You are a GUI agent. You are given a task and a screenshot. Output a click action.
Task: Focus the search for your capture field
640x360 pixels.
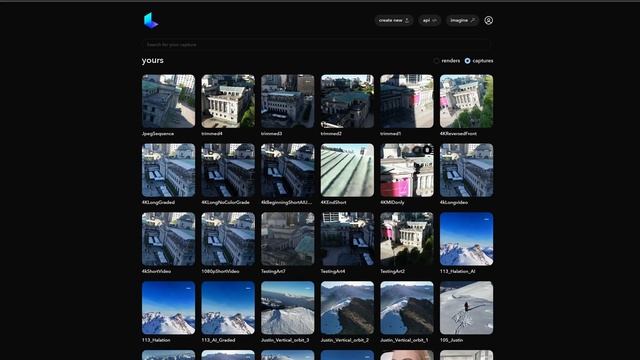pos(317,44)
